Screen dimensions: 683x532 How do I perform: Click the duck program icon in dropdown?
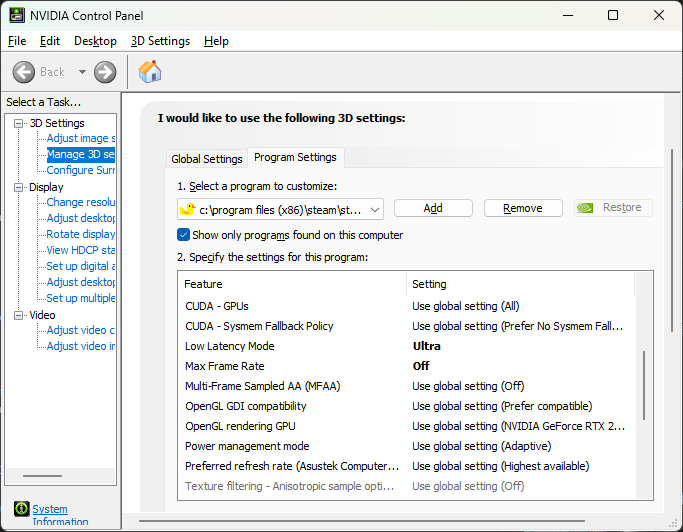186,209
